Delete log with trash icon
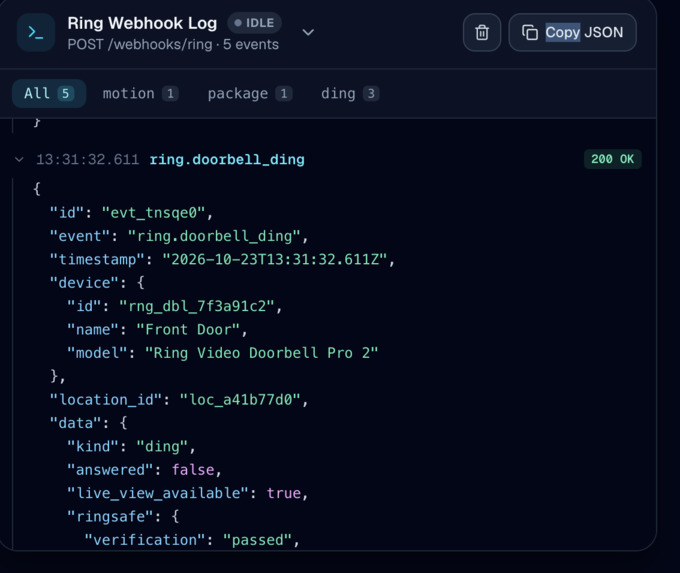The width and height of the screenshot is (680, 573). pos(482,33)
